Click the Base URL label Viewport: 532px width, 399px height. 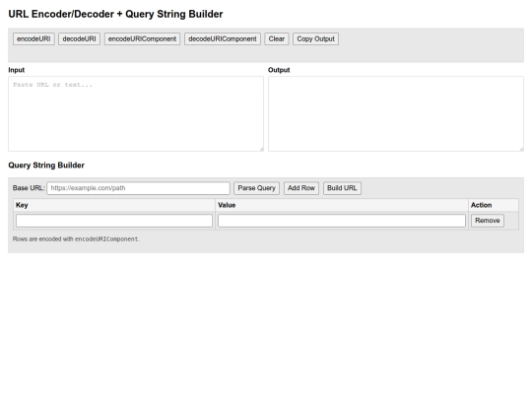point(29,188)
